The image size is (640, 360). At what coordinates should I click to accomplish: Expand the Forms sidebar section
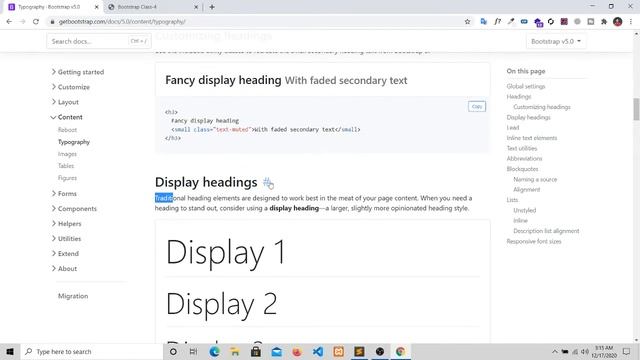click(64, 193)
